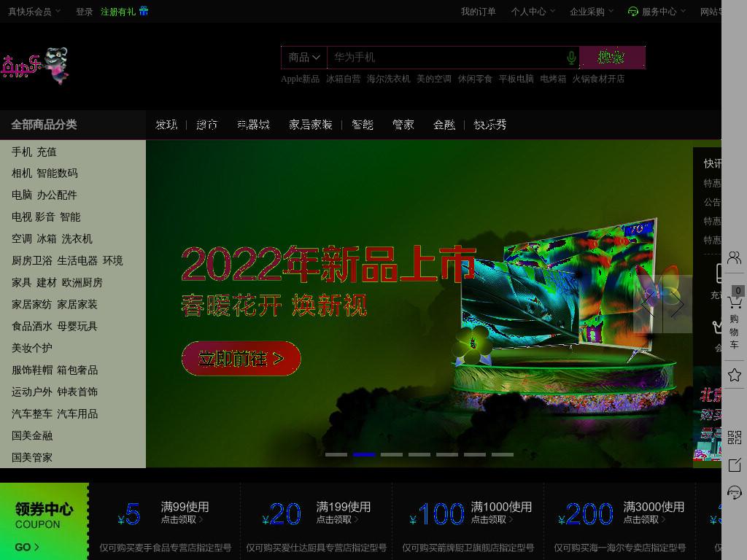Image resolution: width=747 pixels, height=560 pixels.
Task: Open the 电器城 nav tab
Action: pos(253,125)
